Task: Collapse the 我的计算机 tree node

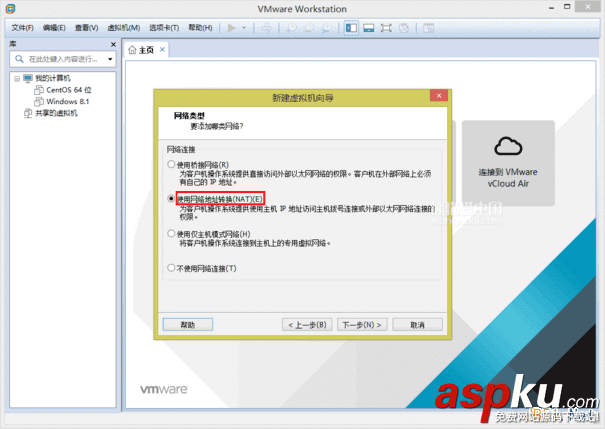Action: 17,79
